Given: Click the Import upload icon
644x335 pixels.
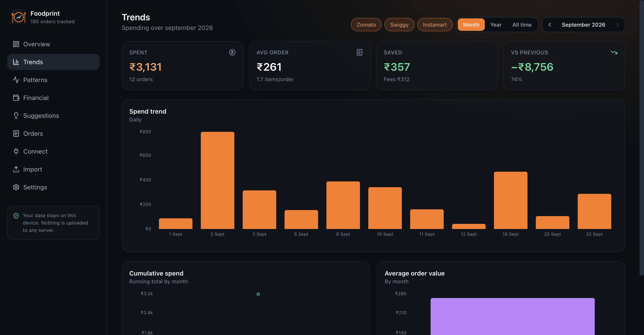Looking at the screenshot, I should click(16, 169).
